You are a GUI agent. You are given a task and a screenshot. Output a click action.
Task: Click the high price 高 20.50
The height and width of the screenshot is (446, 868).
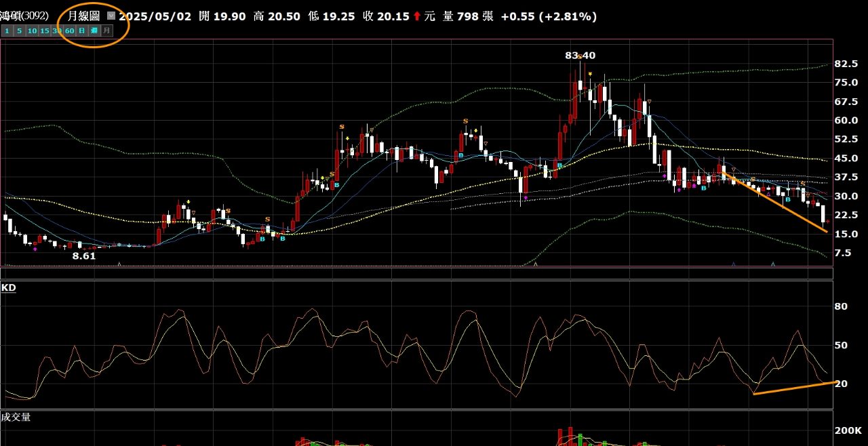[x=277, y=16]
